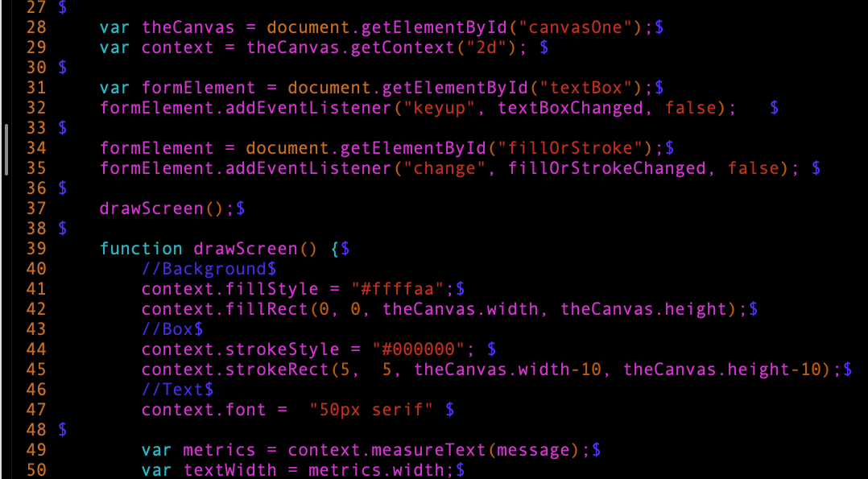
Task: Click line number 28 in the gutter
Action: (36, 27)
